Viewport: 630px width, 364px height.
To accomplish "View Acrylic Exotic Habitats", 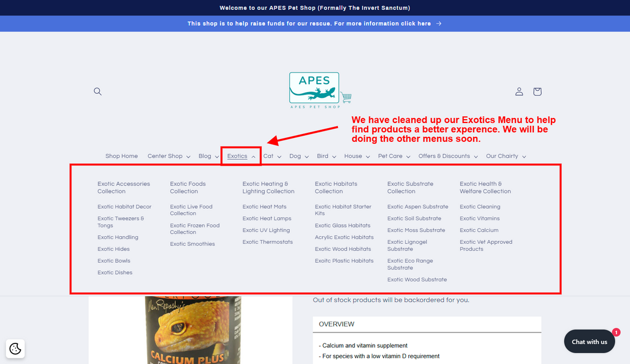I will [x=344, y=237].
